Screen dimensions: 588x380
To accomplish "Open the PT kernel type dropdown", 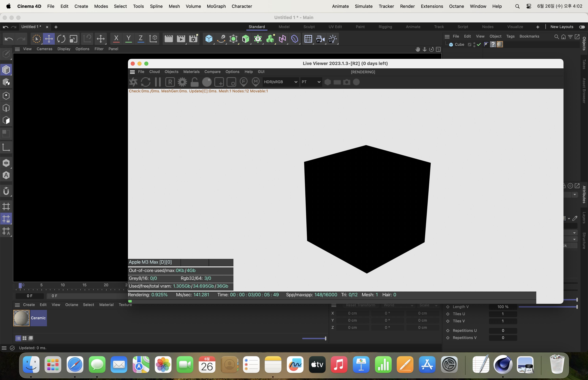I will click(311, 82).
